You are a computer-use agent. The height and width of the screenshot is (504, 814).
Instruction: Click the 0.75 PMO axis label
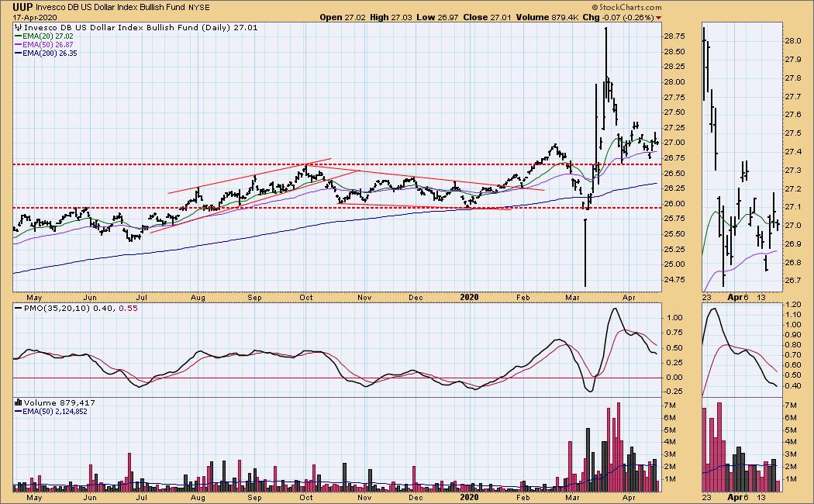[674, 333]
